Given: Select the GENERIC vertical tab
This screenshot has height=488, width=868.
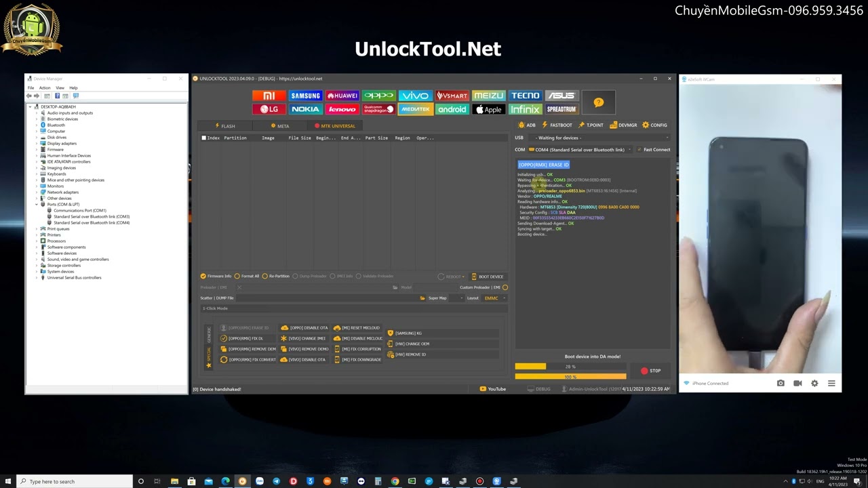Looking at the screenshot, I should click(x=209, y=335).
